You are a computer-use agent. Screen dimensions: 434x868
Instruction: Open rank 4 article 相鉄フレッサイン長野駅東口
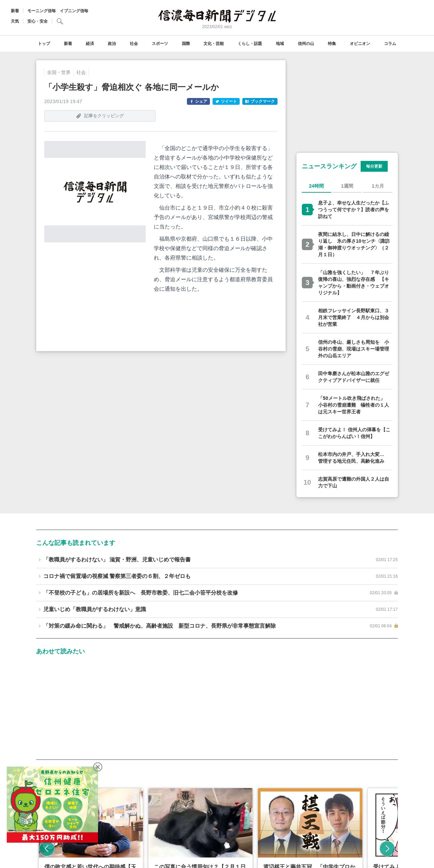click(x=347, y=317)
